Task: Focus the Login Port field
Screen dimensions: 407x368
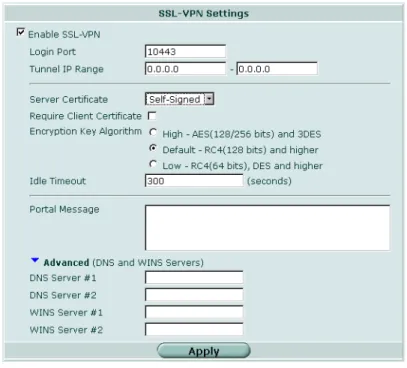Action: [x=185, y=51]
